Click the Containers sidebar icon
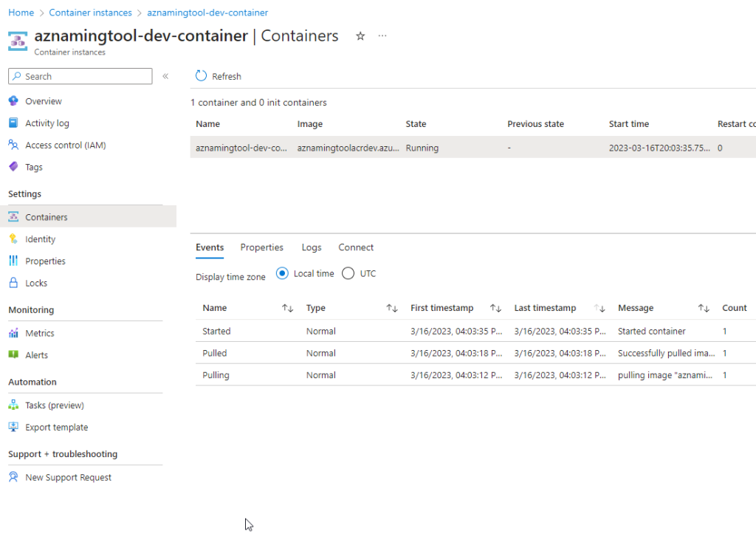The width and height of the screenshot is (756, 545). pyautogui.click(x=13, y=217)
